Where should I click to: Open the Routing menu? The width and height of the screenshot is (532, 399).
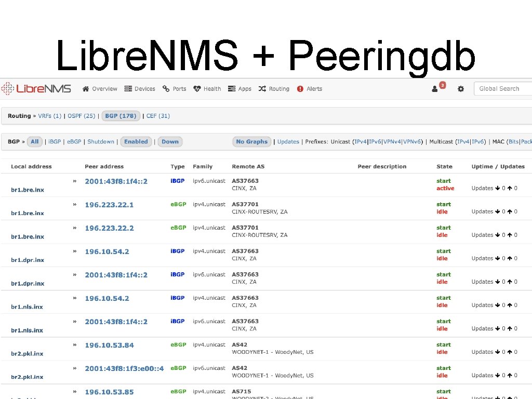(x=274, y=89)
